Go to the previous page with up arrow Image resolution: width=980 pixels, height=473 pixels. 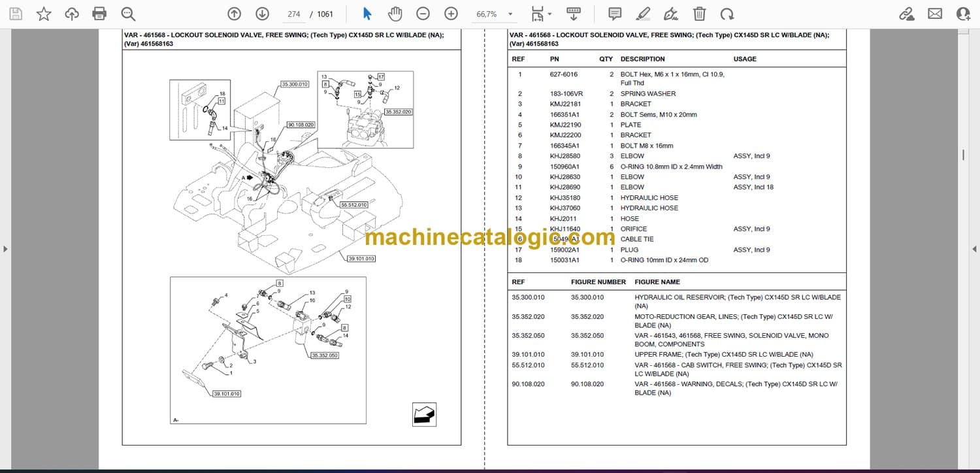point(234,14)
